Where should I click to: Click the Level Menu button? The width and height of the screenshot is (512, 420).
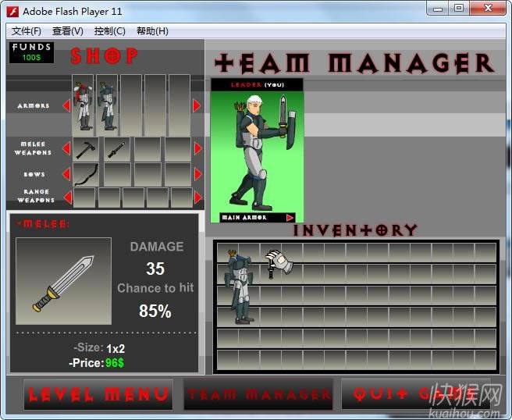(x=98, y=394)
